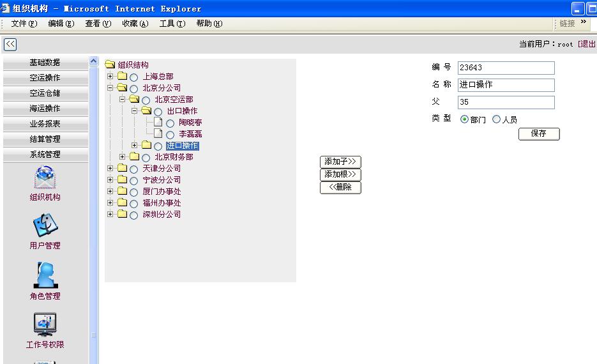Expand the 厦门办事处 tree node
Image resolution: width=597 pixels, height=364 pixels.
[110, 191]
